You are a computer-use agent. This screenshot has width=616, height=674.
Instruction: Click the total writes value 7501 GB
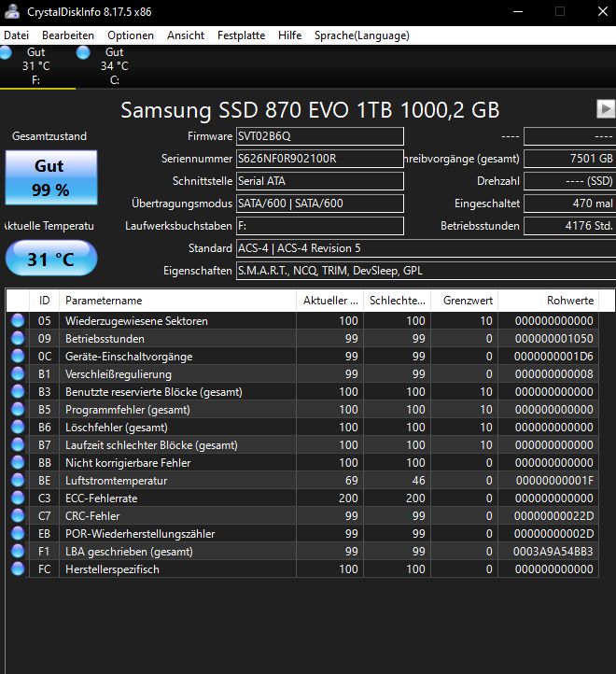pyautogui.click(x=569, y=159)
